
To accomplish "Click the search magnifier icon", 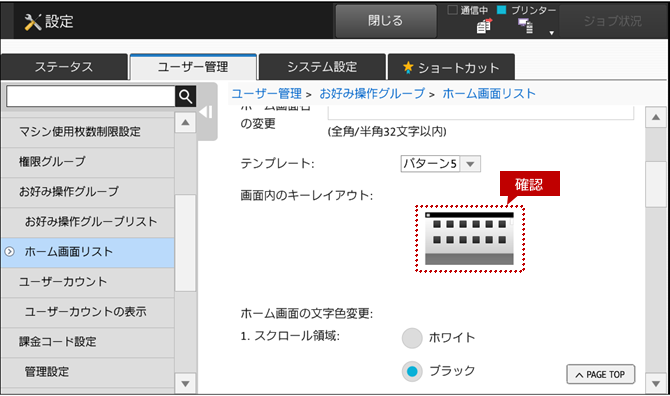I will [x=185, y=97].
